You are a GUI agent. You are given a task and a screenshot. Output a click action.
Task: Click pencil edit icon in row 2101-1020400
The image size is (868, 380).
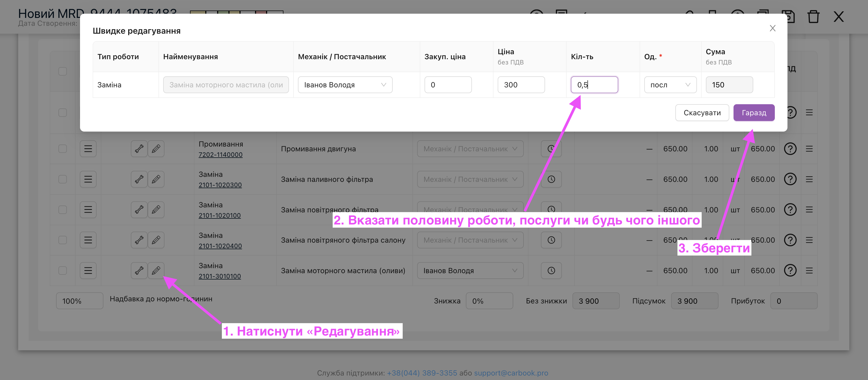(x=156, y=240)
